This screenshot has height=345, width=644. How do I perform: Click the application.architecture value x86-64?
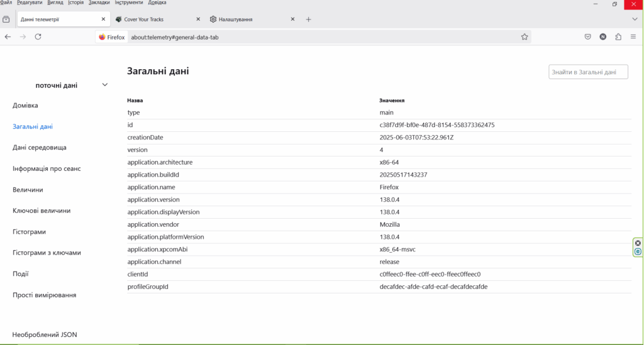[389, 163]
